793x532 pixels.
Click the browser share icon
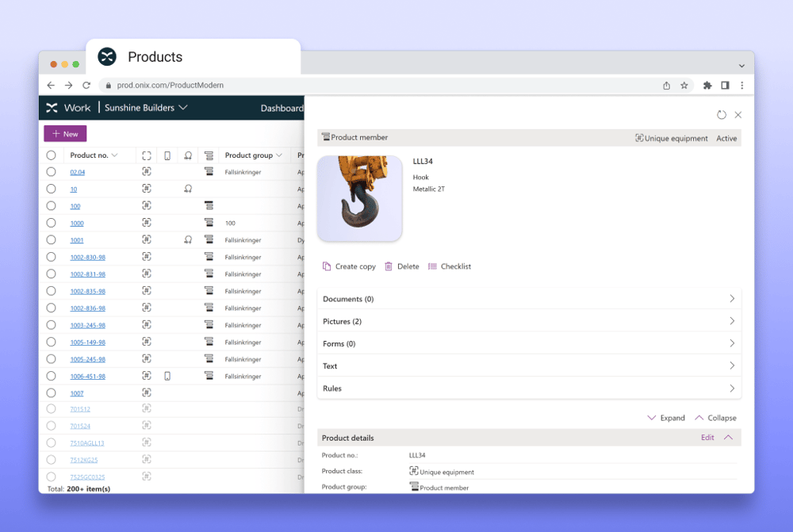click(x=666, y=86)
